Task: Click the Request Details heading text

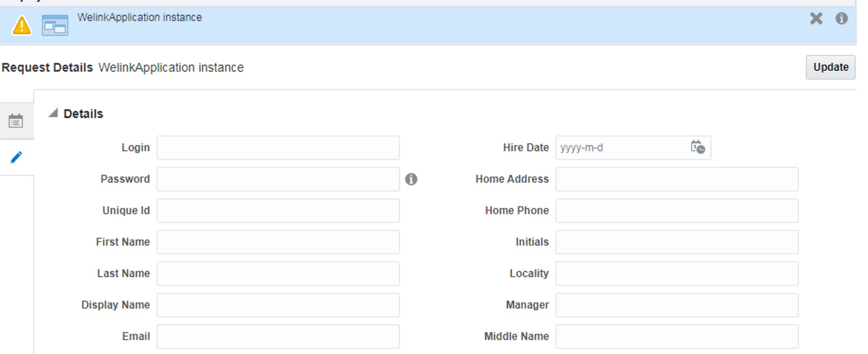Action: coord(47,68)
